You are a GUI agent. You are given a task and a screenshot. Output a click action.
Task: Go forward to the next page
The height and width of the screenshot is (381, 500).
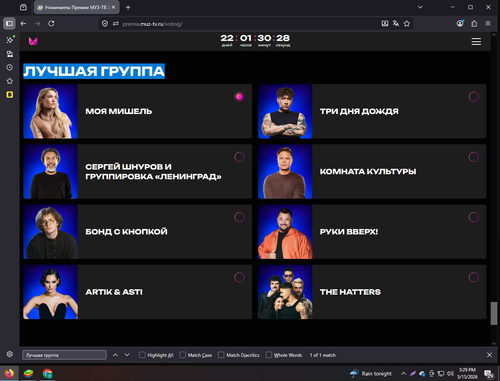tap(37, 23)
